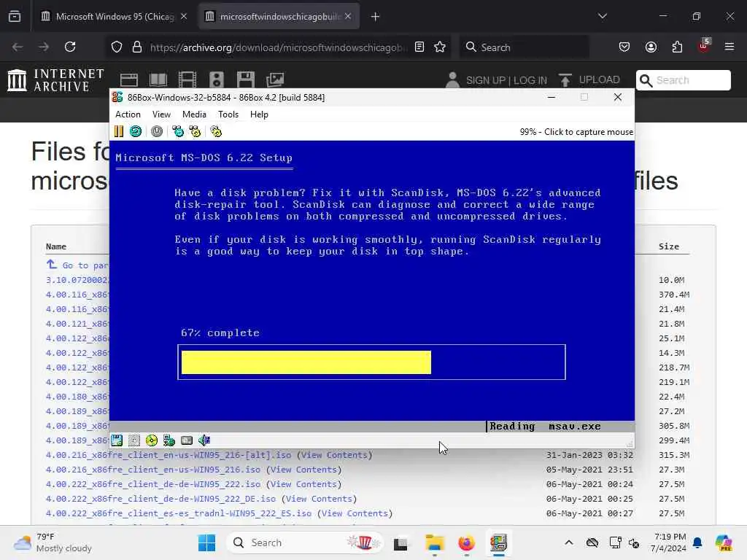Send Ctrl+Alt+Del via 86Box toolbar icon
Screen dimensions: 747x560
(x=178, y=131)
